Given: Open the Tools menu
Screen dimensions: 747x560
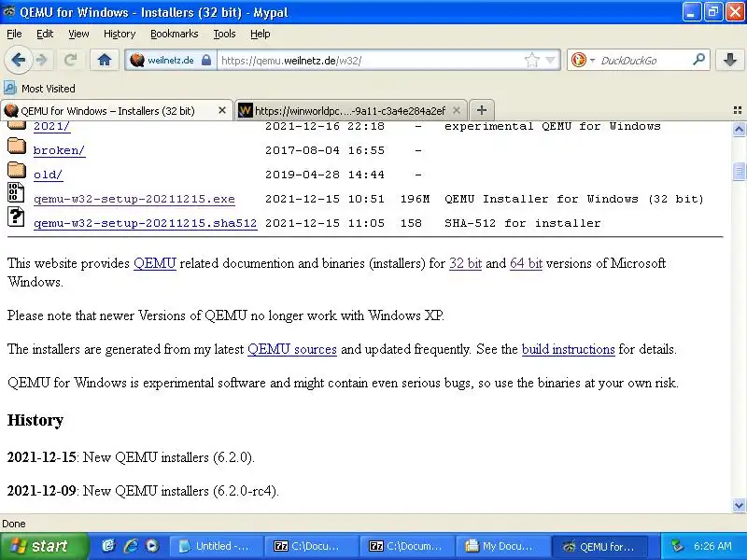Looking at the screenshot, I should coord(224,34).
